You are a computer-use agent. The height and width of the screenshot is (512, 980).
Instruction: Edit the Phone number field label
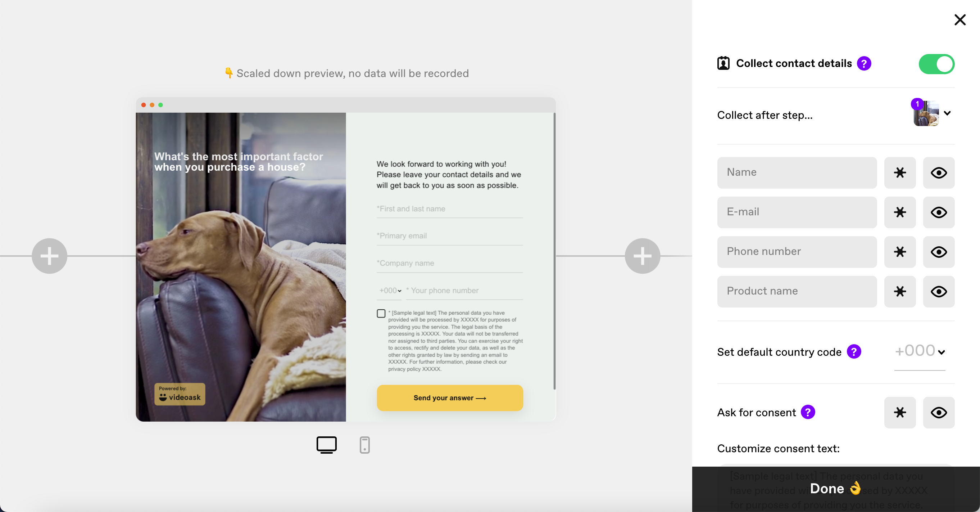click(797, 252)
